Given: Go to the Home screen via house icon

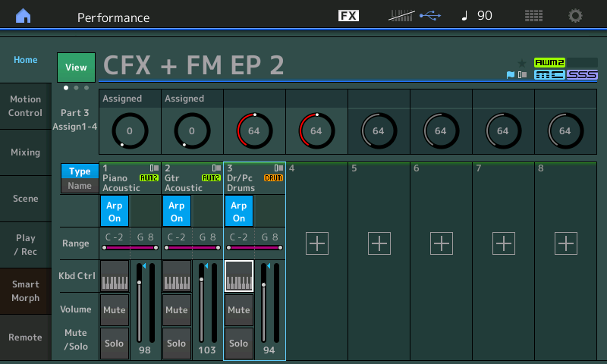Looking at the screenshot, I should pyautogui.click(x=24, y=16).
